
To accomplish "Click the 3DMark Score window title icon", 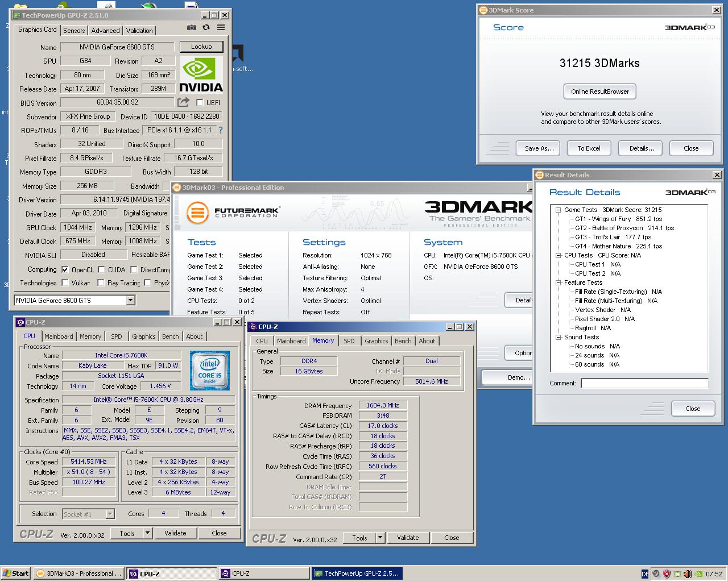I will (483, 10).
